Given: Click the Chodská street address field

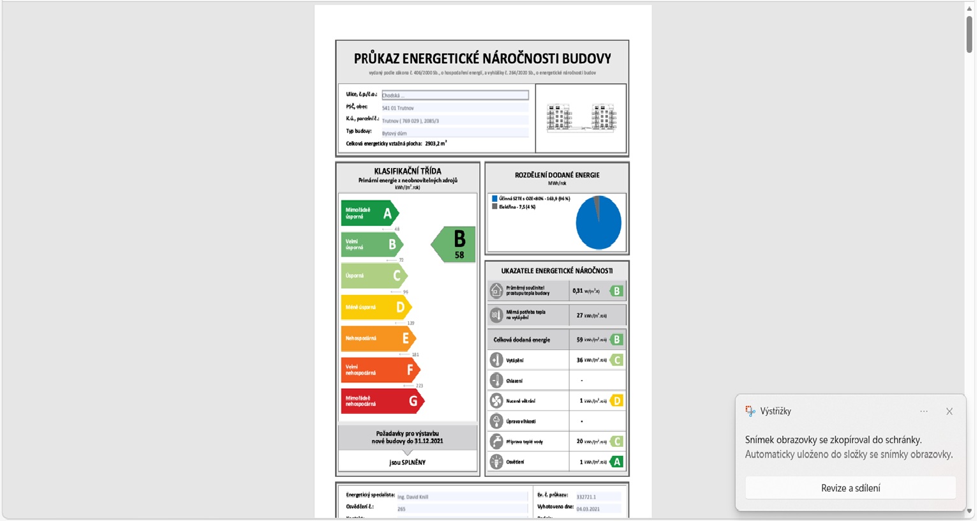Looking at the screenshot, I should 455,95.
